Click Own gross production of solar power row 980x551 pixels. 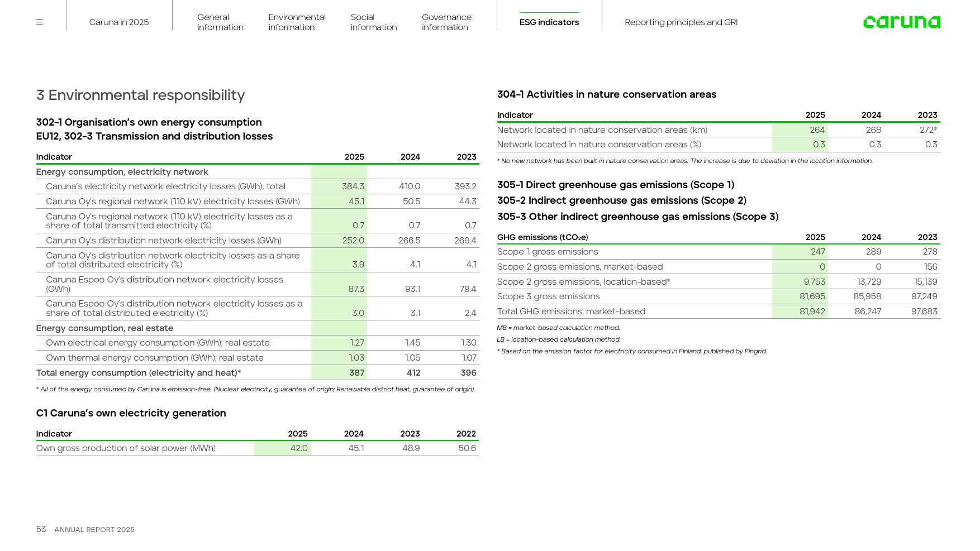pyautogui.click(x=258, y=448)
